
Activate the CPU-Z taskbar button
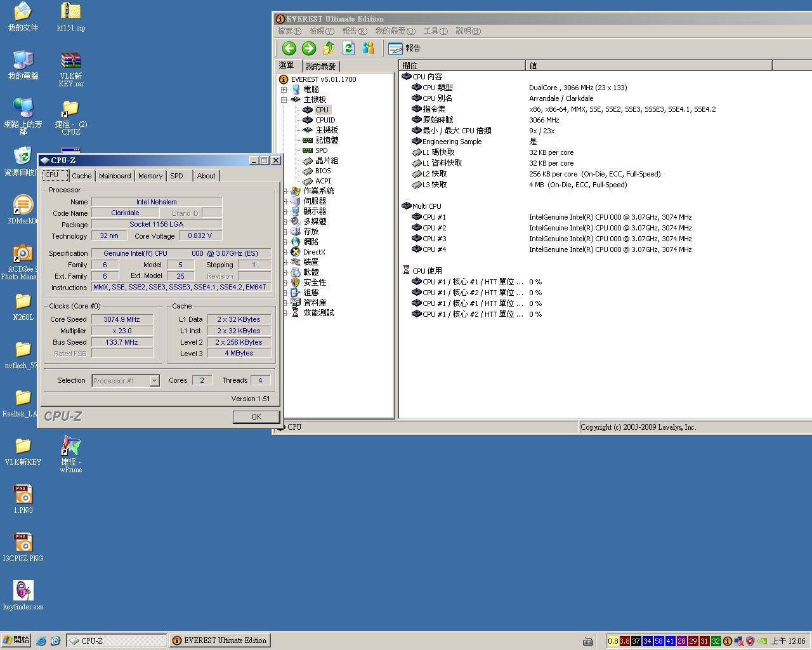coord(117,640)
